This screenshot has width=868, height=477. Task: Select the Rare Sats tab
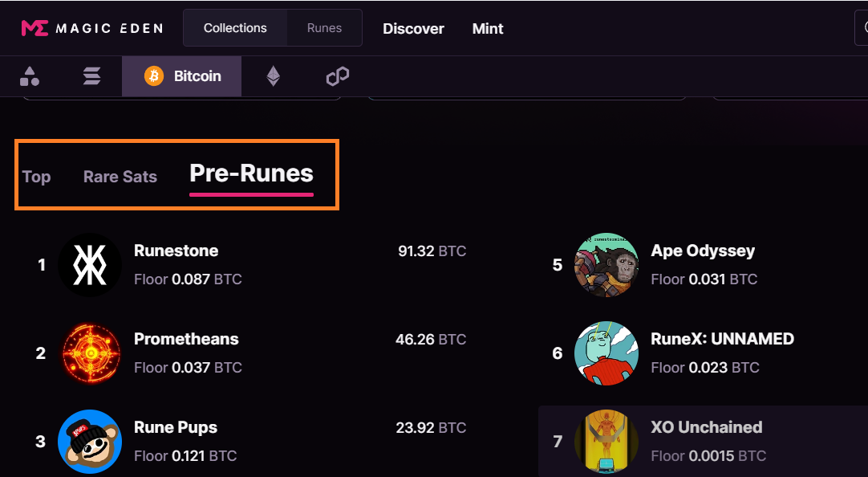(120, 177)
